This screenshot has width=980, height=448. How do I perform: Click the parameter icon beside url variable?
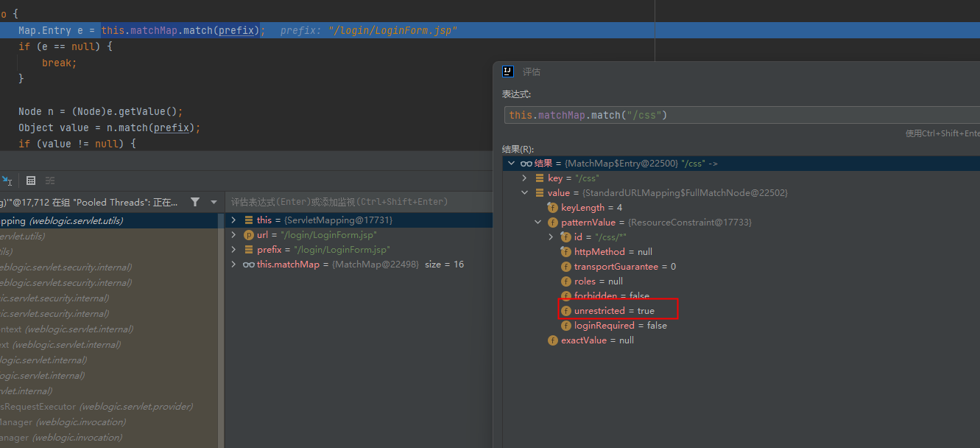(248, 235)
